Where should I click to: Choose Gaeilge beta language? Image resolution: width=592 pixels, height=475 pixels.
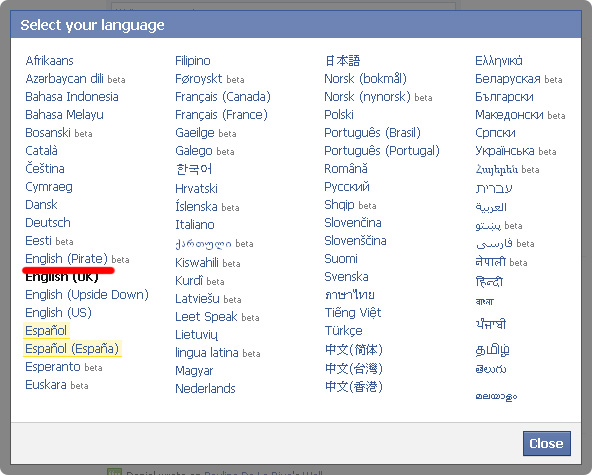tap(195, 133)
